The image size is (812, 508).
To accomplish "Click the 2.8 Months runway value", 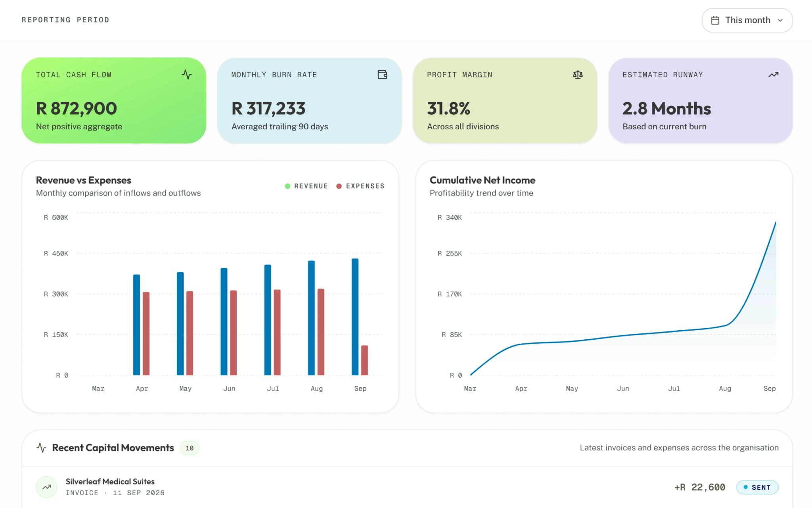I will [666, 108].
